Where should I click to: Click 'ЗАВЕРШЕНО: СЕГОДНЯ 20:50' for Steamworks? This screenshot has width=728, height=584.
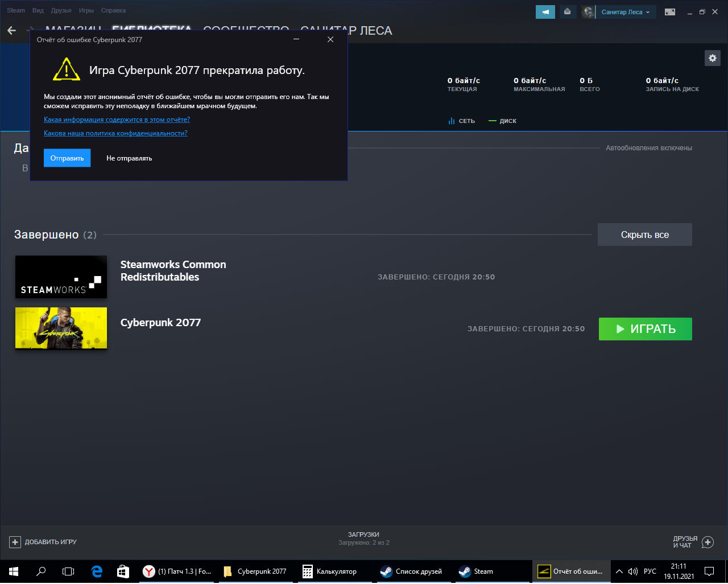click(436, 277)
